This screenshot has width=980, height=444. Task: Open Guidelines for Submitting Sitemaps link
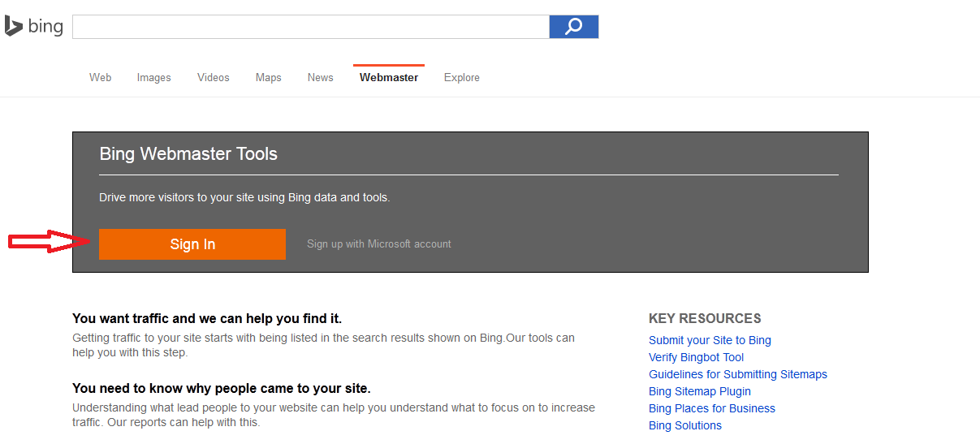(x=738, y=374)
